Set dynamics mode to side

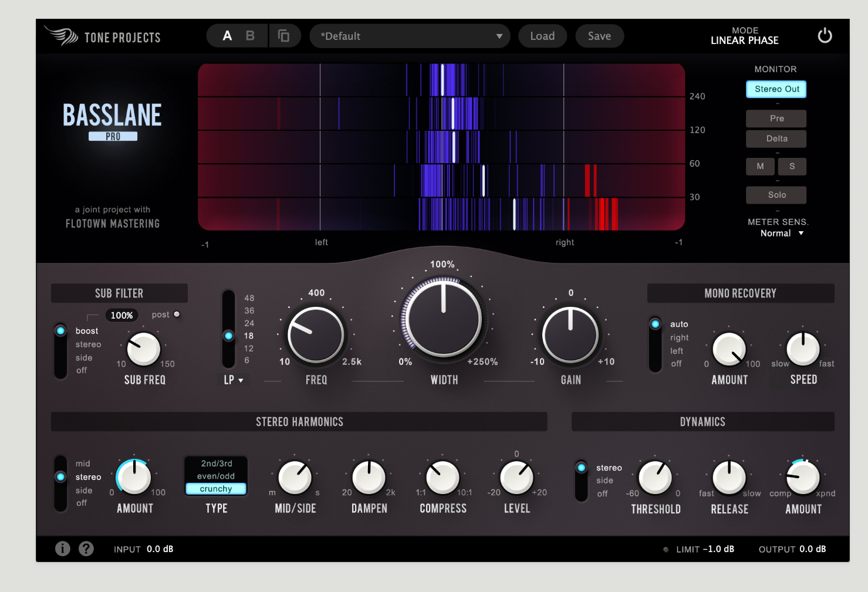tap(604, 481)
